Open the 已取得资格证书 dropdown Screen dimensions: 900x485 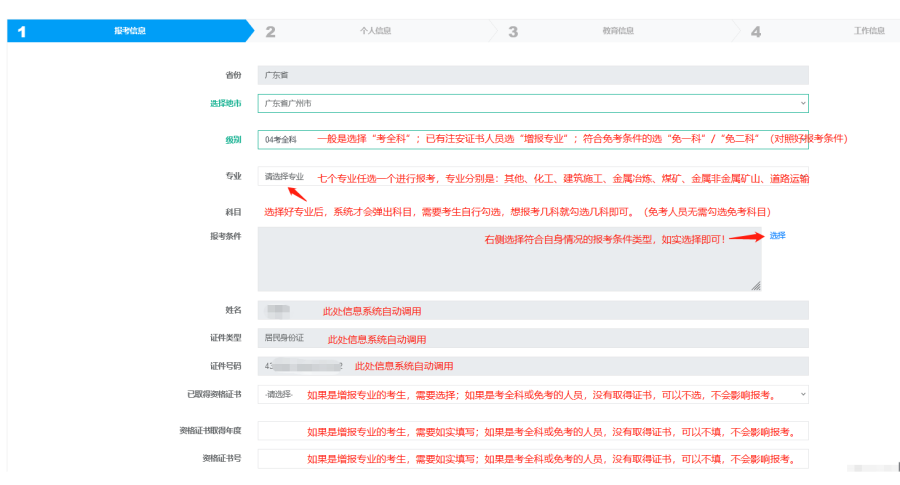[x=533, y=394]
